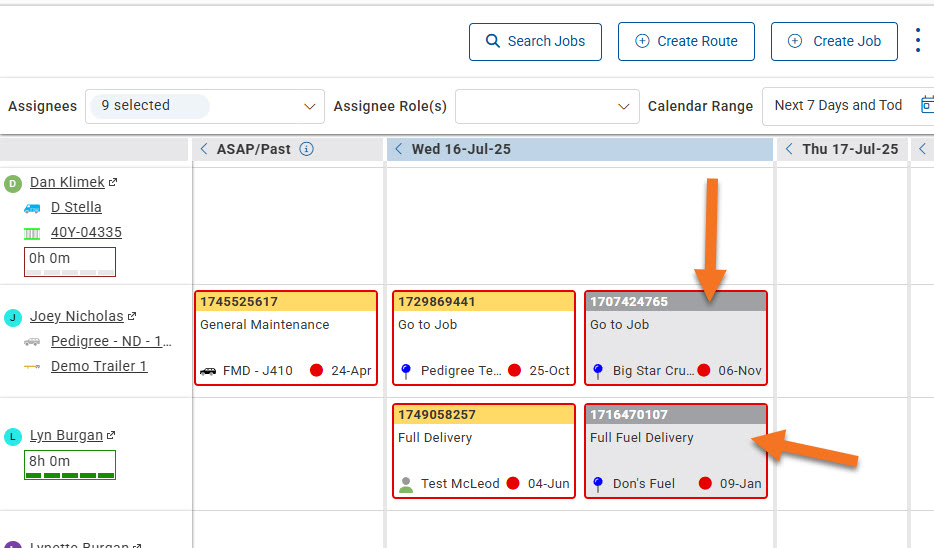The width and height of the screenshot is (934, 548).
Task: Click the blue pin icon beside Pedigree Te...
Action: pos(406,371)
